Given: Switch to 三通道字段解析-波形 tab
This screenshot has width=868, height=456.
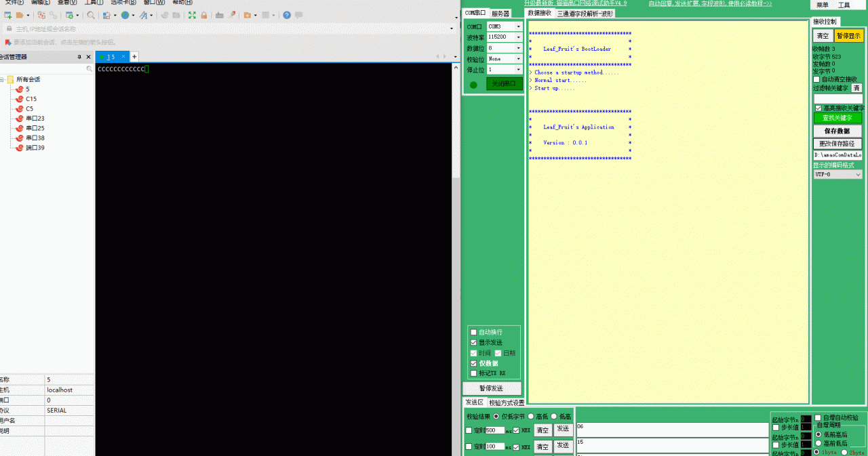Looking at the screenshot, I should pos(586,13).
